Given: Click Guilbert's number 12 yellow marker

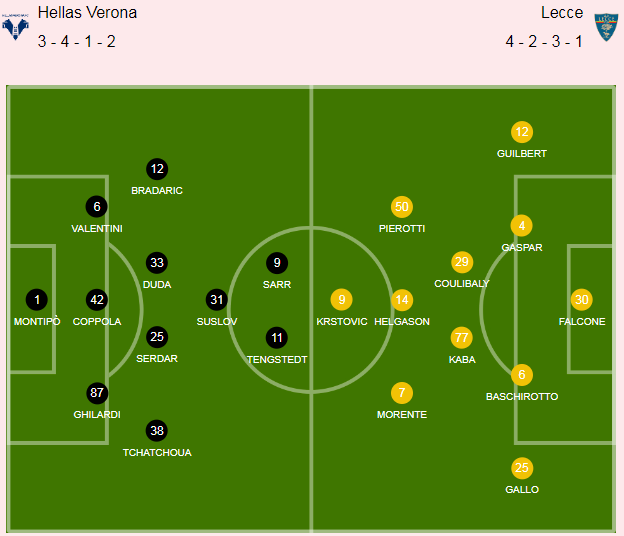Looking at the screenshot, I should (522, 132).
